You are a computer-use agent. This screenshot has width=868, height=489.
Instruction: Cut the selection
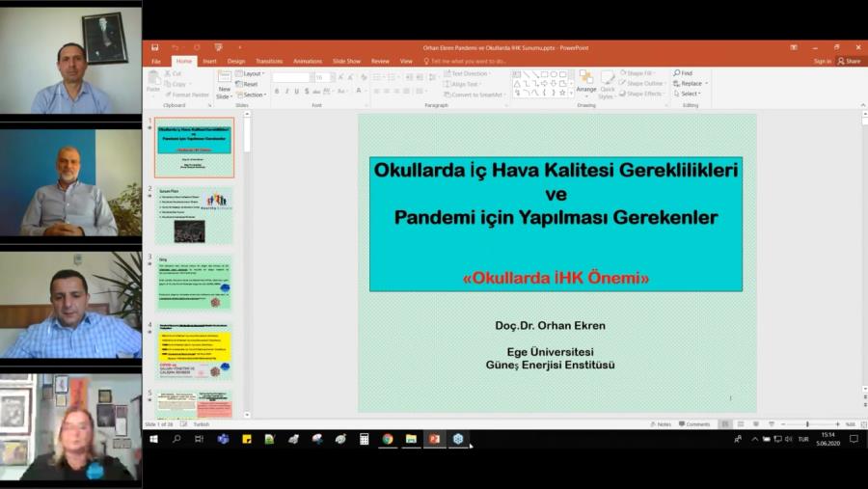point(173,73)
